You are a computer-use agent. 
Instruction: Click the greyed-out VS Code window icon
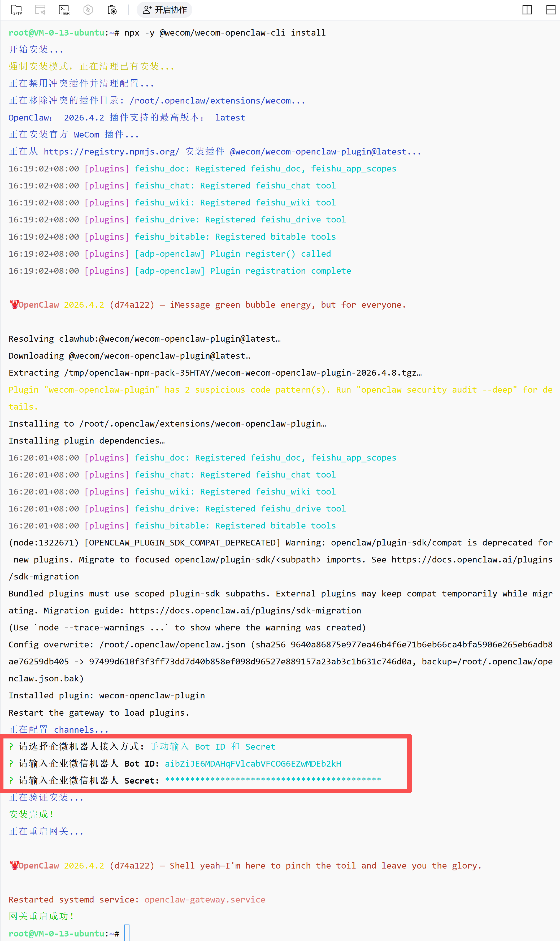40,10
